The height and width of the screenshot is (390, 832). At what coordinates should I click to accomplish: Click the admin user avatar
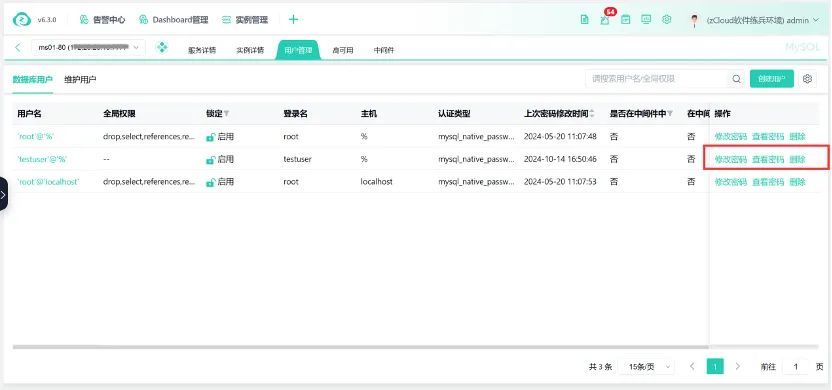point(694,20)
